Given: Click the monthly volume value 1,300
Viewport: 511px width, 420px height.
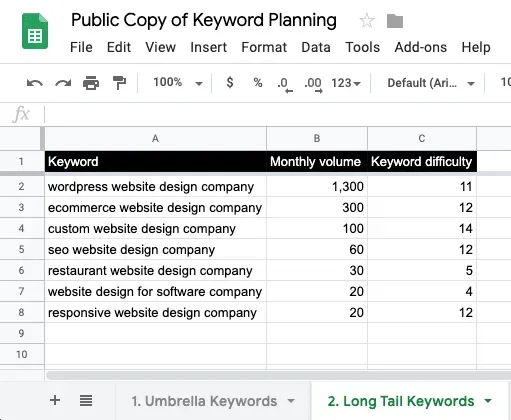Looking at the screenshot, I should point(317,186).
